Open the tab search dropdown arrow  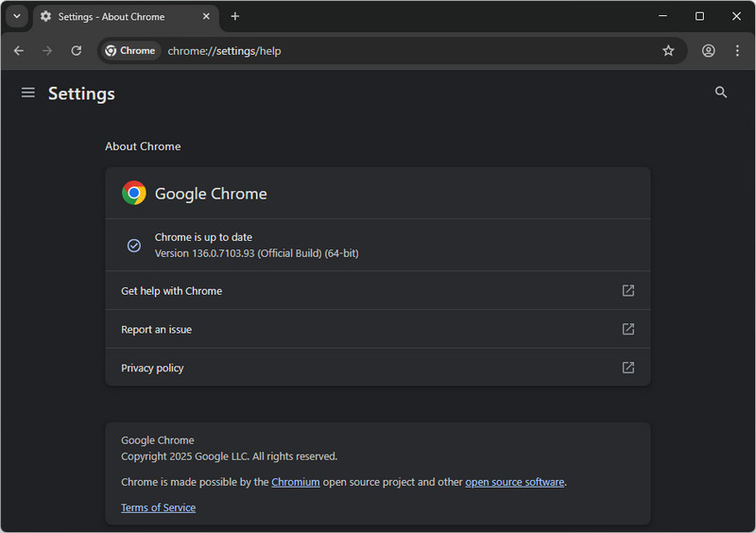tap(17, 16)
